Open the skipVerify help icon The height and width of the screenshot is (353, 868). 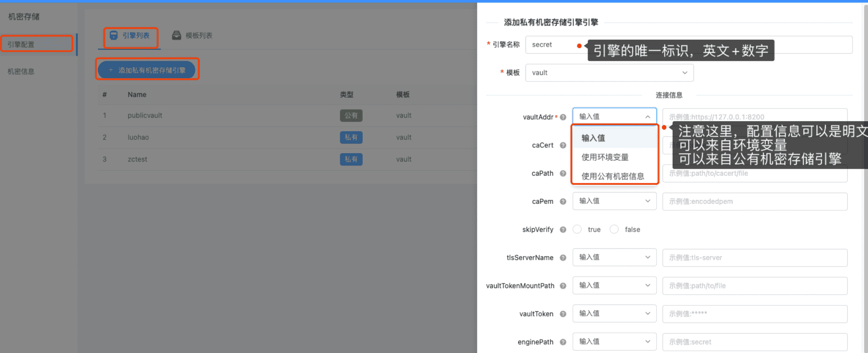563,230
